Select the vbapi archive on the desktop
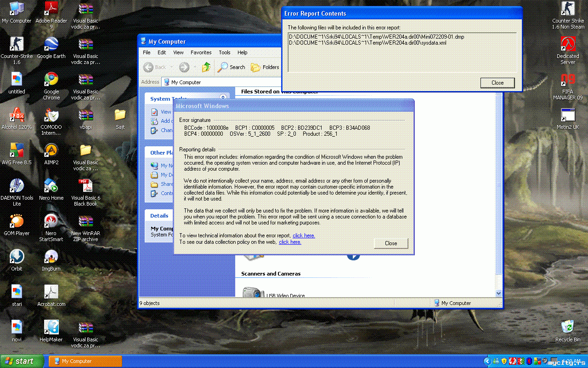The height and width of the screenshot is (368, 588). [85, 119]
